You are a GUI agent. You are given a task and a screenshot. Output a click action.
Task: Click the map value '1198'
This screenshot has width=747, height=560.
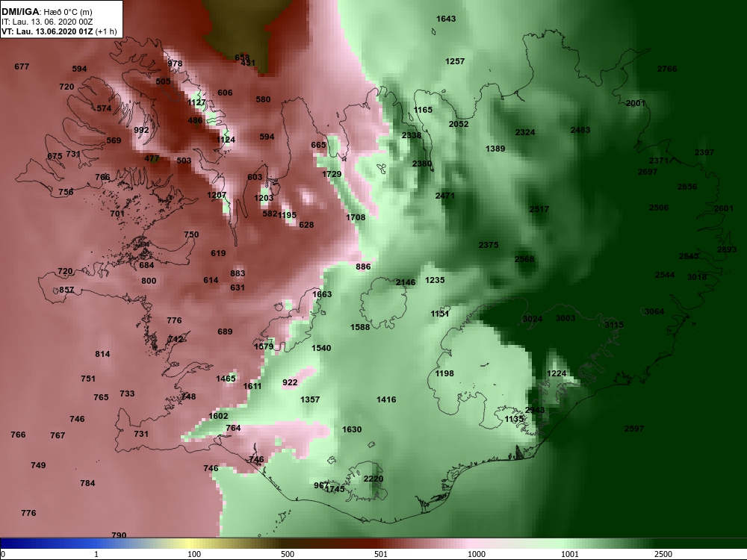click(444, 373)
